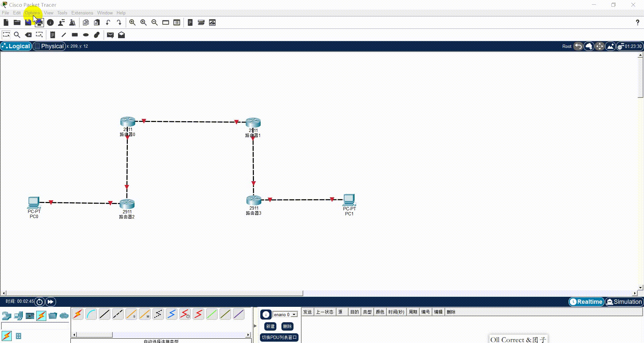Reset zoom with the R magnifier
This screenshot has height=343, width=644.
point(144,22)
